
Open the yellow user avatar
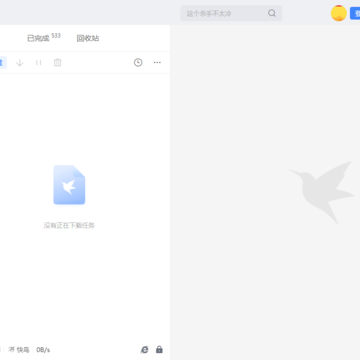[339, 13]
